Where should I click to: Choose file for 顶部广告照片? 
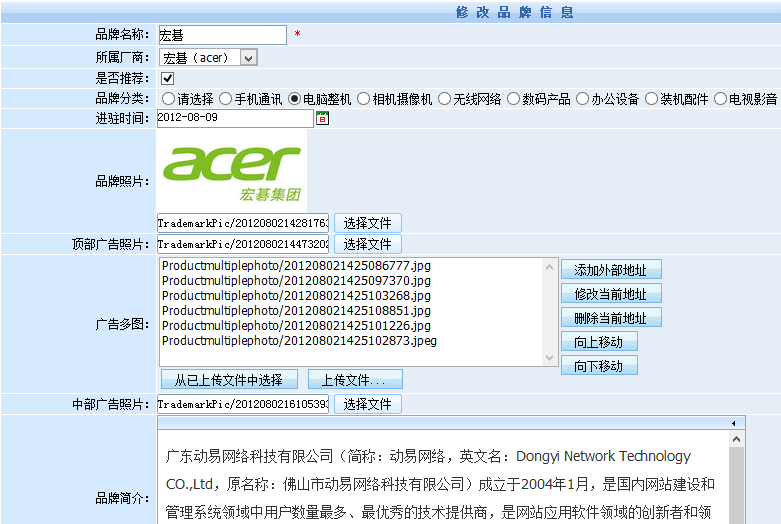click(367, 244)
